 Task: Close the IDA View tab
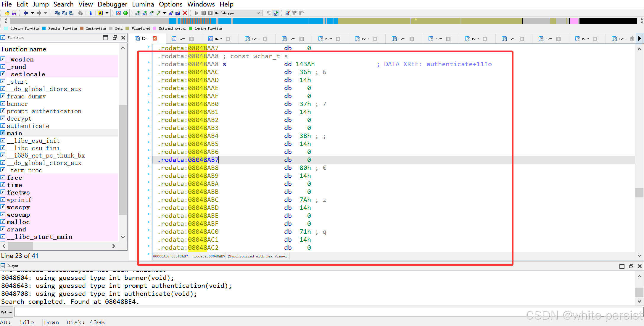155,38
